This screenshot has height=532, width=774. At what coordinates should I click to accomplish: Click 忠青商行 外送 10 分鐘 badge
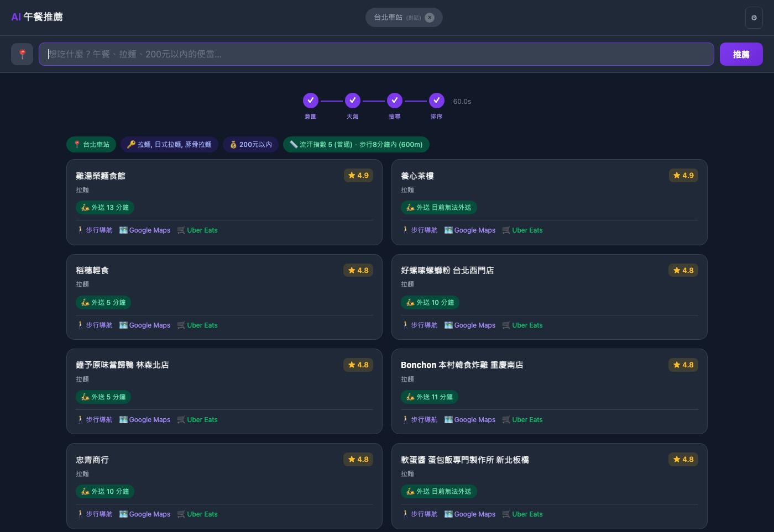(x=105, y=492)
